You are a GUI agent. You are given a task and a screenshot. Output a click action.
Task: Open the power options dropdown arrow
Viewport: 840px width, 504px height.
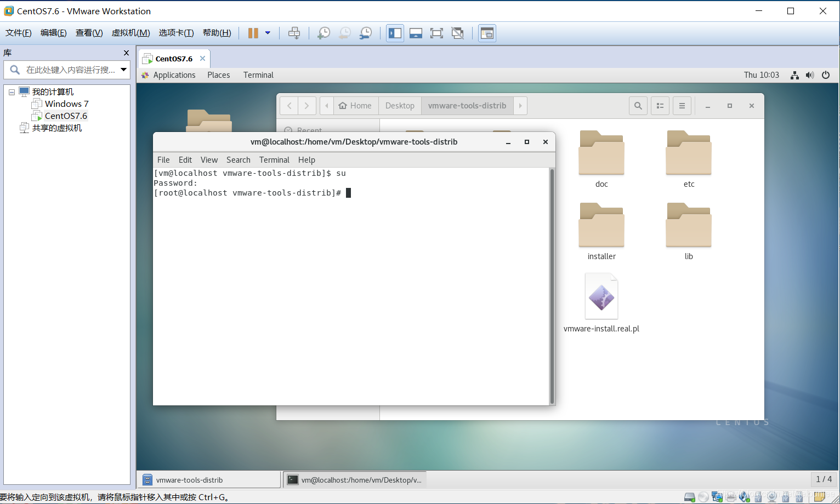[268, 33]
